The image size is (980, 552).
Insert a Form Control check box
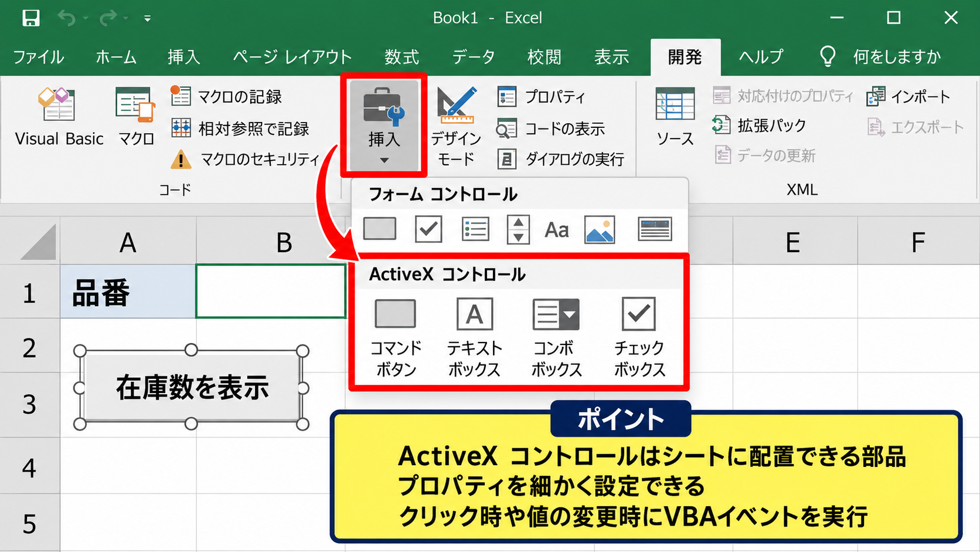point(428,229)
